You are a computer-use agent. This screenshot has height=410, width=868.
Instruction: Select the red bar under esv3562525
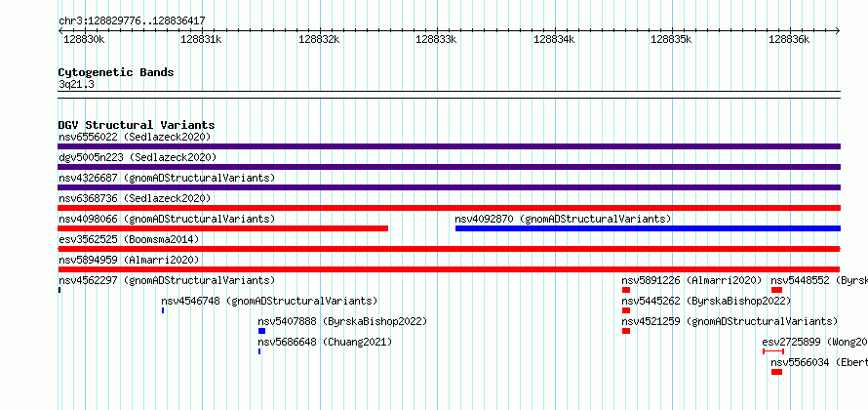click(449, 249)
